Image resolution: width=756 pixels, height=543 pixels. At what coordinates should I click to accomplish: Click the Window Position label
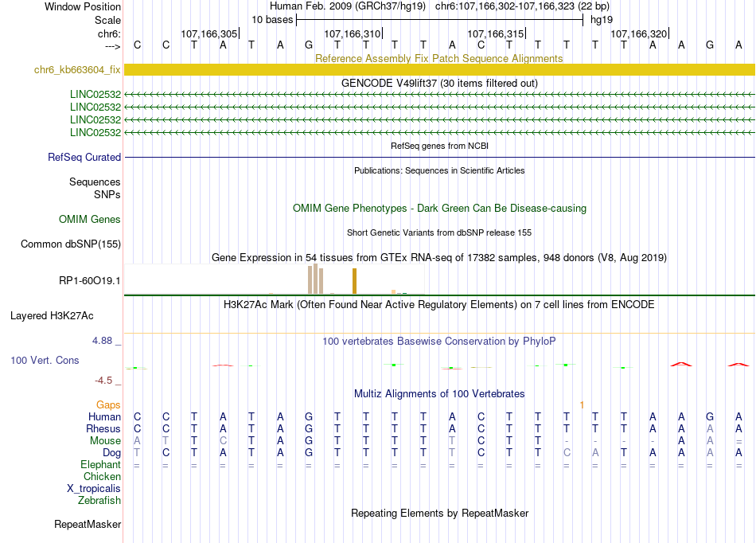click(x=83, y=6)
